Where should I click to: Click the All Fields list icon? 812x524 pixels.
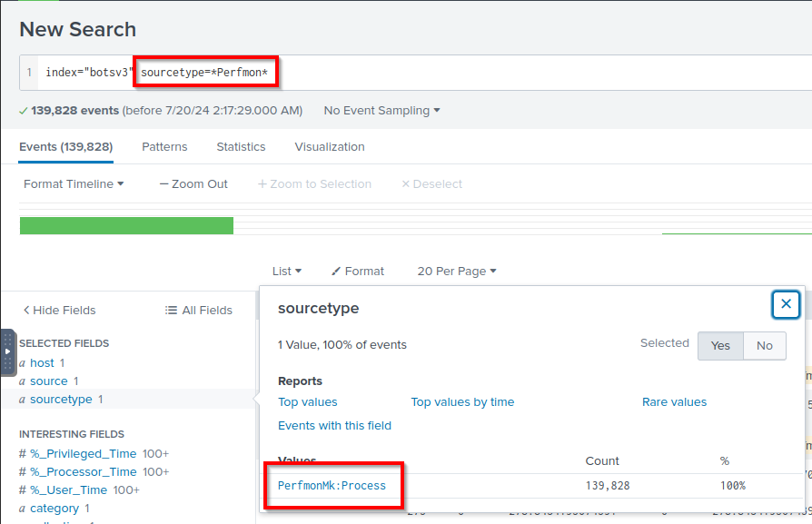(x=171, y=311)
